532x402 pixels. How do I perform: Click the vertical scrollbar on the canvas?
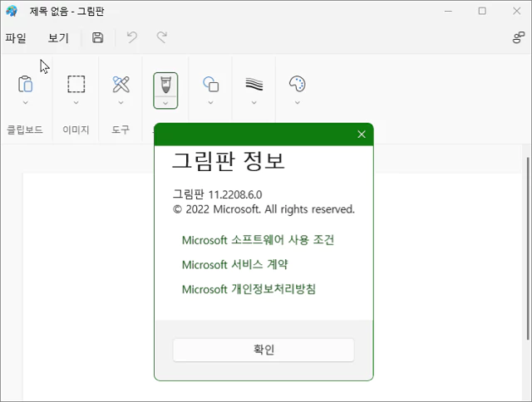pos(528,248)
